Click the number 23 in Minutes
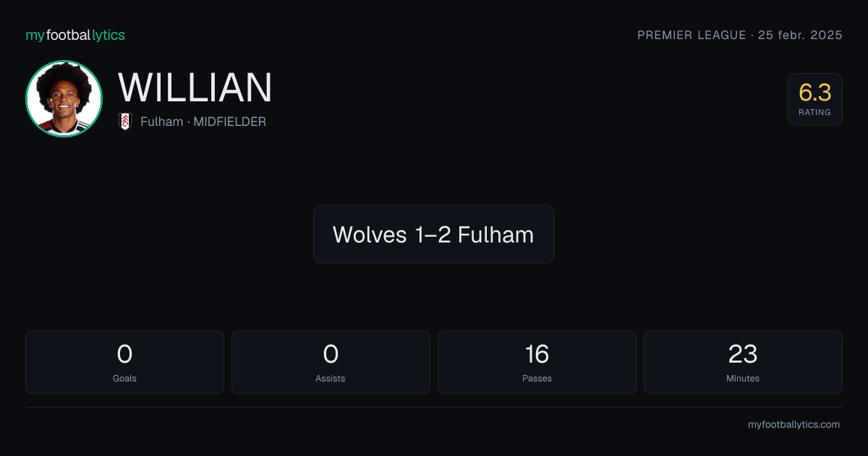The height and width of the screenshot is (456, 868). click(x=743, y=354)
